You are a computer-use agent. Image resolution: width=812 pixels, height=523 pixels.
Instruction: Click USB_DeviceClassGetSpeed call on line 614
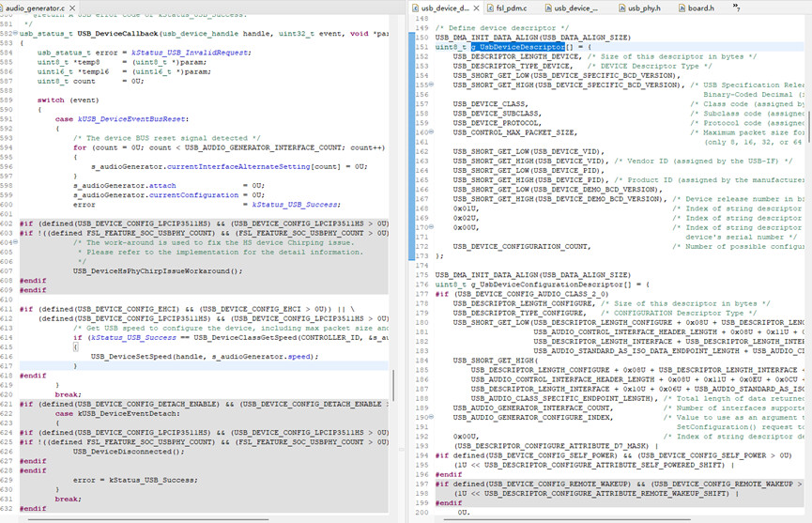pyautogui.click(x=243, y=337)
